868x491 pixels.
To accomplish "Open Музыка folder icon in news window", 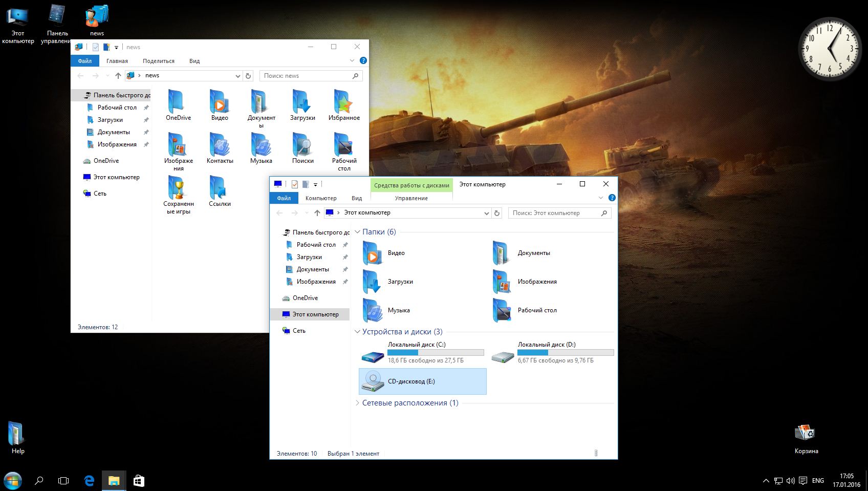I will 261,144.
